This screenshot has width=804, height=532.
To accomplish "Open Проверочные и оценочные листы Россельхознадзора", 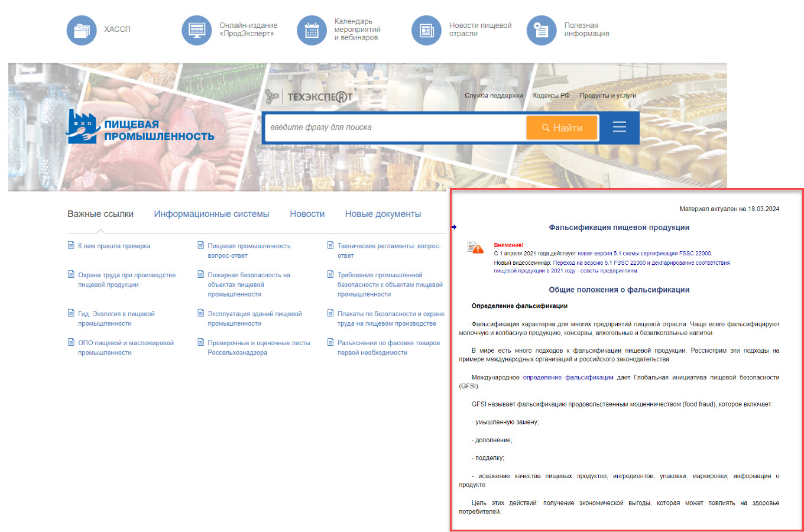I will 259,348.
